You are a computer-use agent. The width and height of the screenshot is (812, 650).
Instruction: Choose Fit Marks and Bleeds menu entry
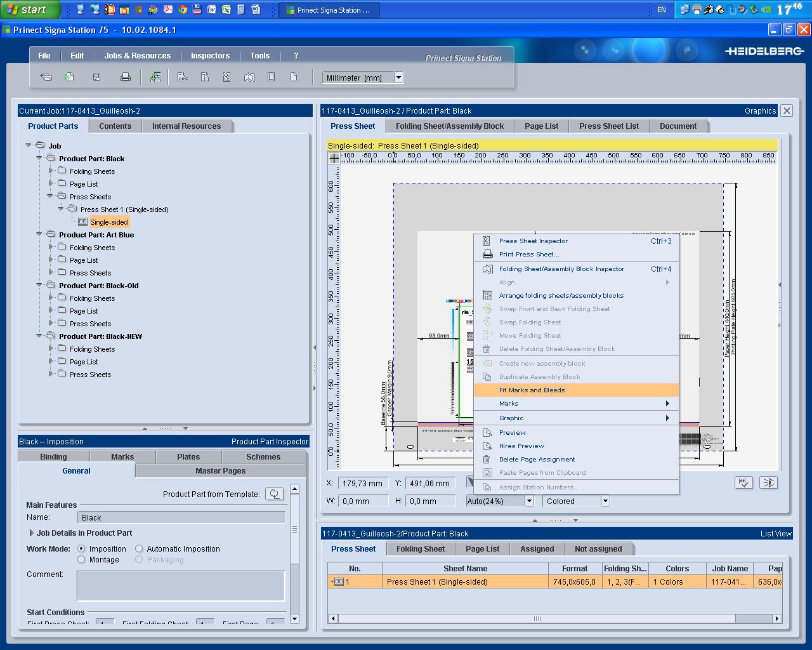click(x=576, y=390)
